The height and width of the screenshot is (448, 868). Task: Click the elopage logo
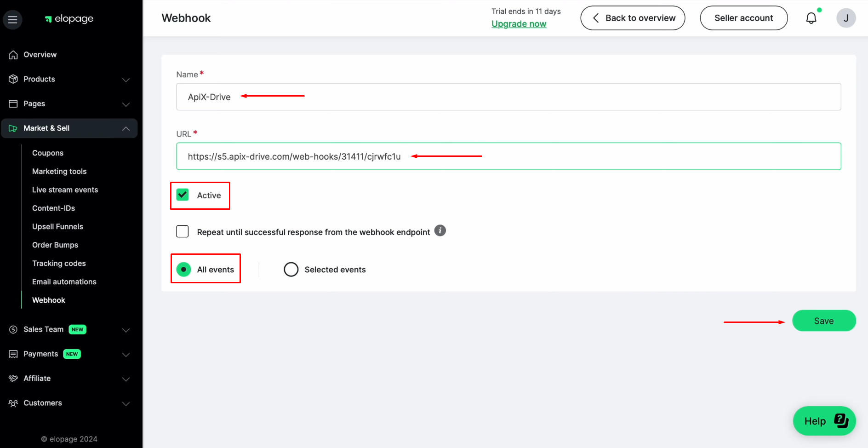(69, 19)
